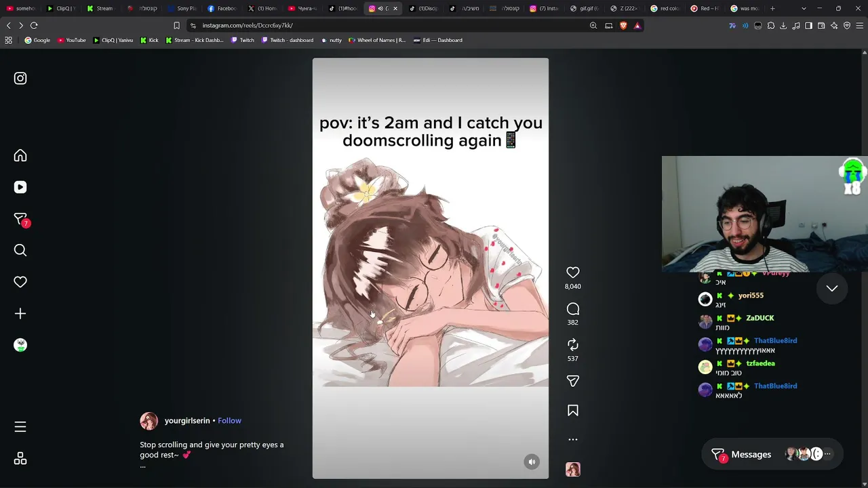This screenshot has width=868, height=488.
Task: Toggle the browser sidebar panel
Action: click(808, 26)
